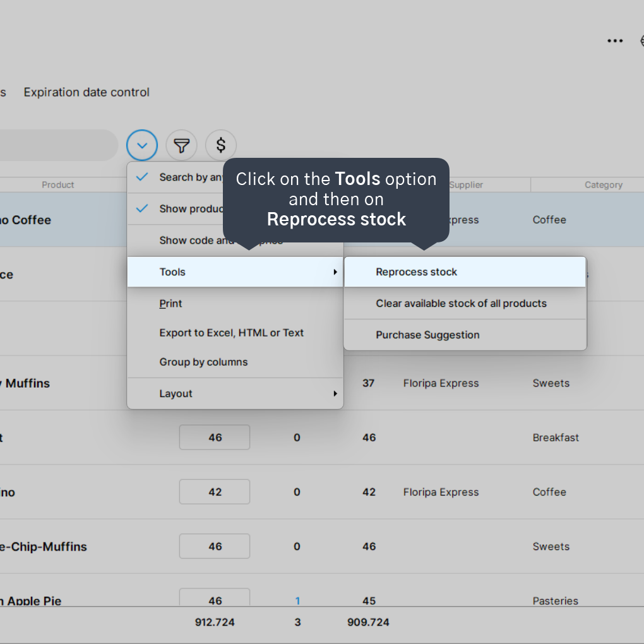
Task: Click the blue chevron dropdown button
Action: (x=142, y=145)
